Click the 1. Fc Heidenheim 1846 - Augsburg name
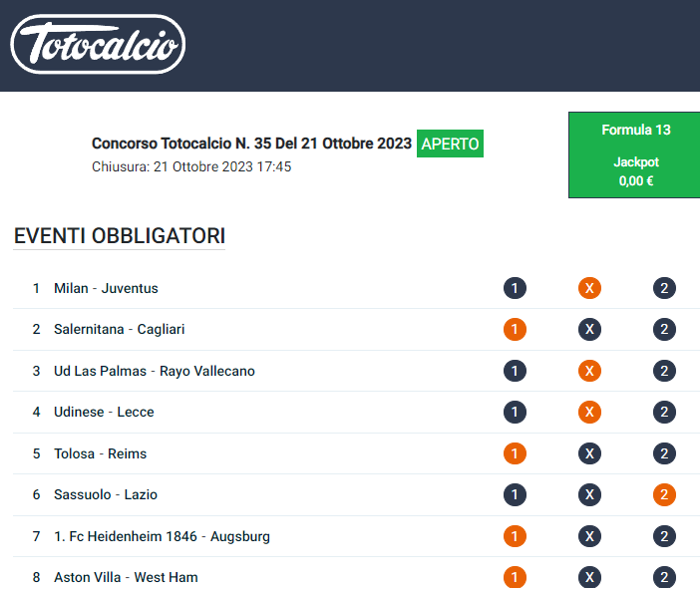 click(163, 536)
